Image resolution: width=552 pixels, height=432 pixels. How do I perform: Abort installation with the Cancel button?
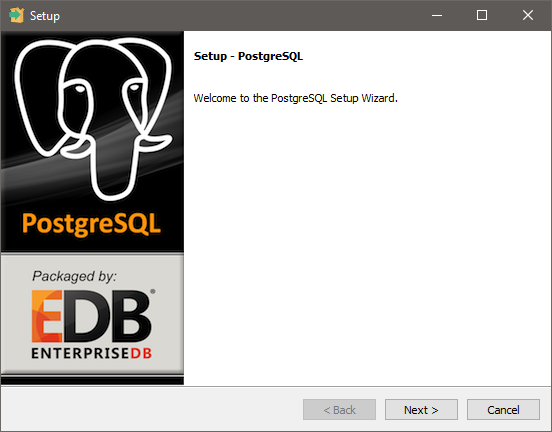[x=503, y=409]
